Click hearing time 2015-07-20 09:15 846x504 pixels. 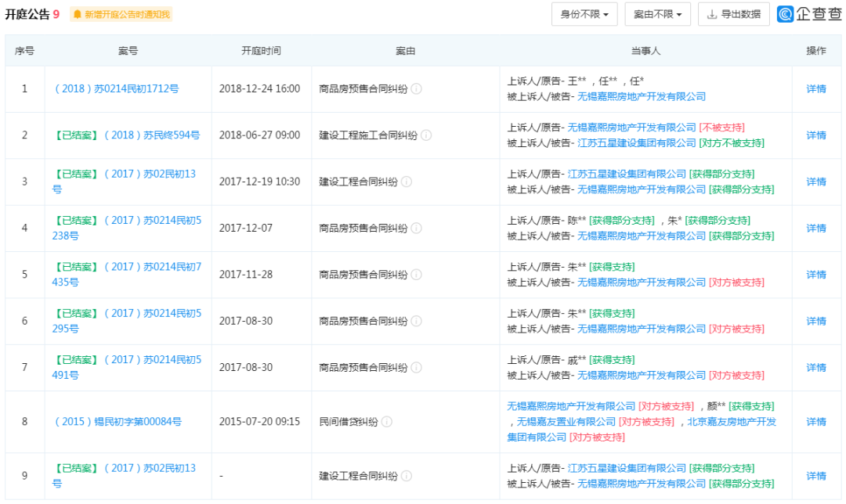259,422
